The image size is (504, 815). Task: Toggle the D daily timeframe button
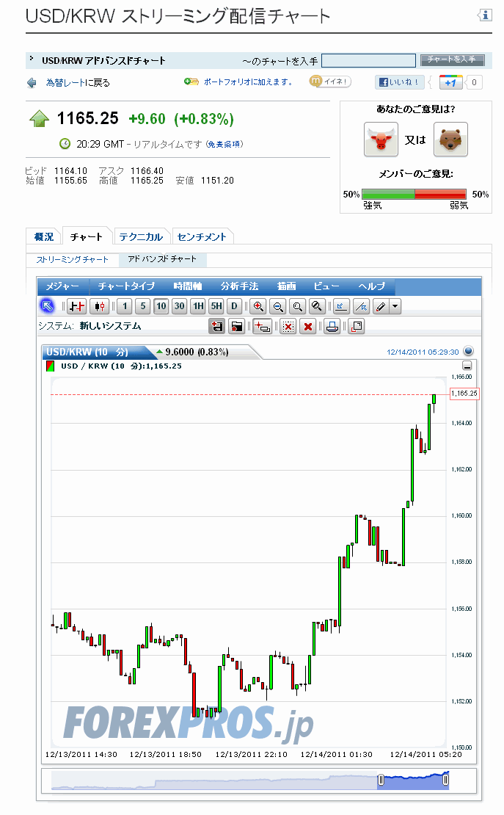[x=234, y=306]
